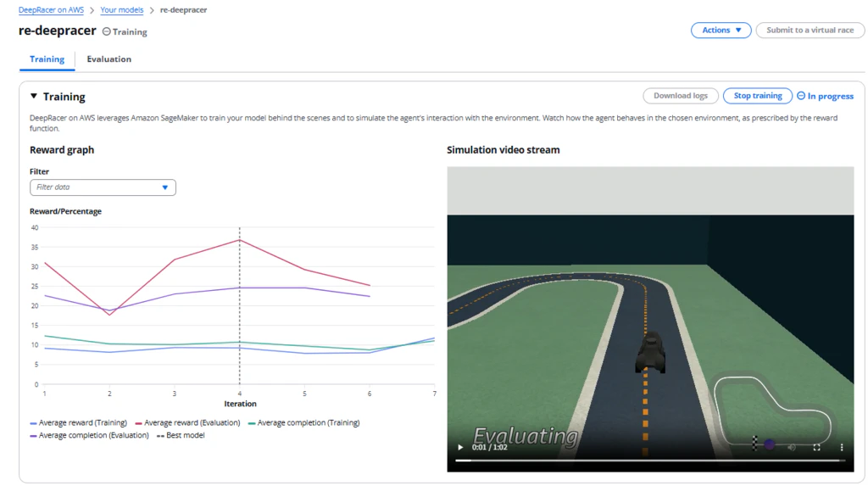
Task: Click the re-deepracer model title
Action: click(58, 31)
